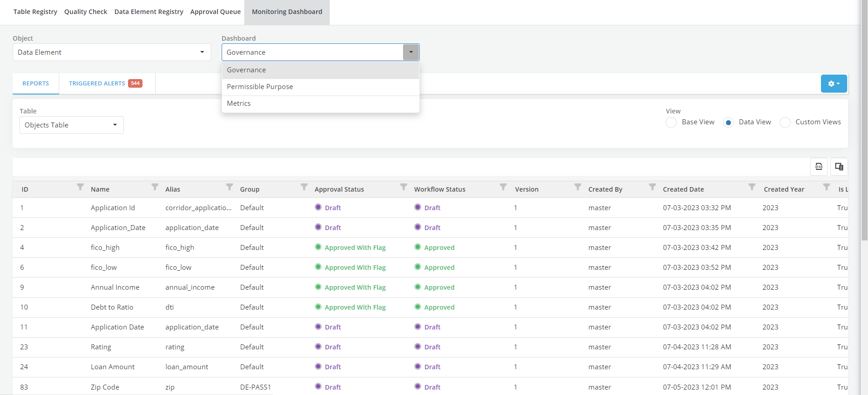Expand the Object dropdown
The height and width of the screenshot is (395, 868).
202,52
